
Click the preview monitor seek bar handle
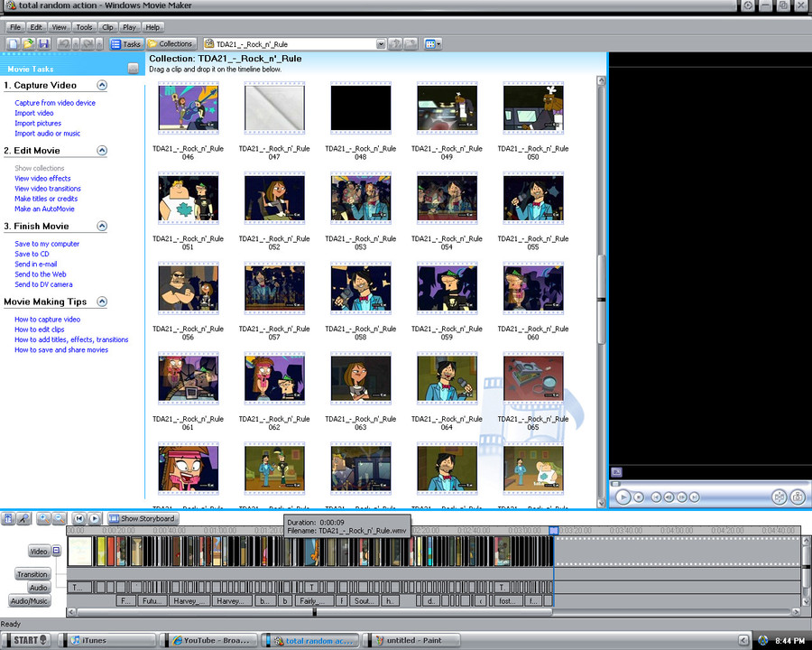click(615, 484)
